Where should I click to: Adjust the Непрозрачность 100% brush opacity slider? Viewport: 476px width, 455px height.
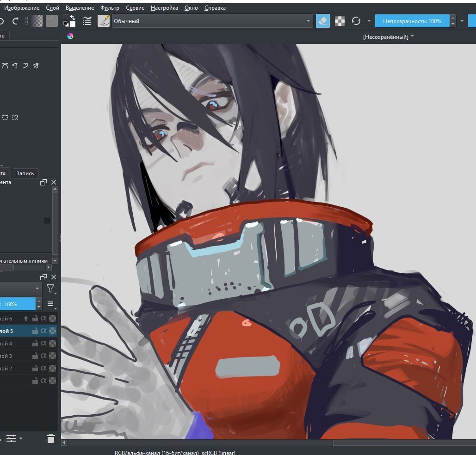pos(412,21)
